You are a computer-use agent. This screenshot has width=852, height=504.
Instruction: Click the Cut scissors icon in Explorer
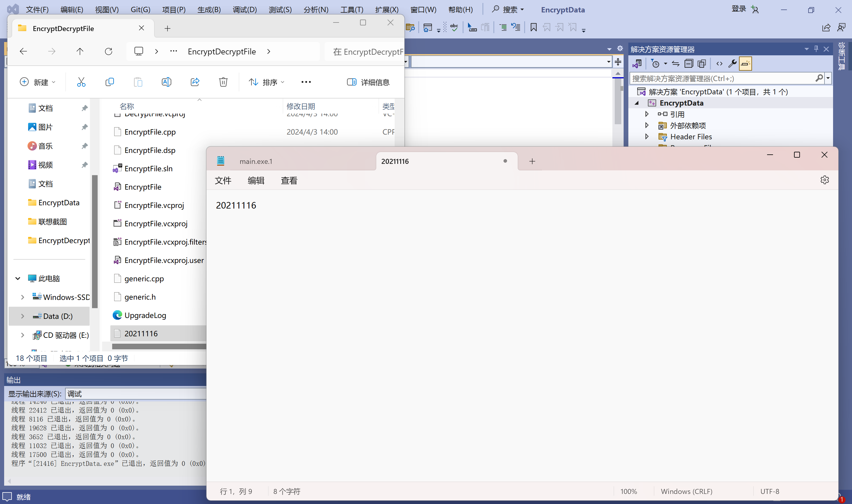pyautogui.click(x=81, y=82)
